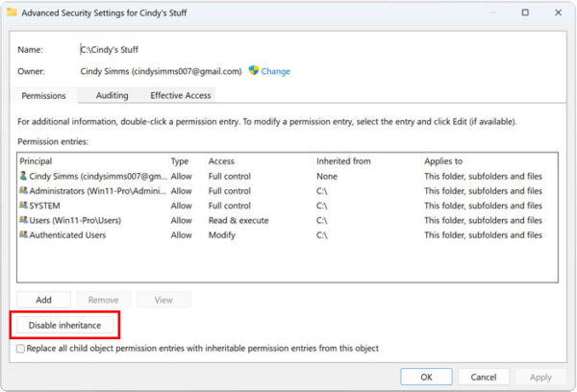Click Full control in the SYSTEM row
Viewport: 577px width, 392px height.
pos(230,206)
